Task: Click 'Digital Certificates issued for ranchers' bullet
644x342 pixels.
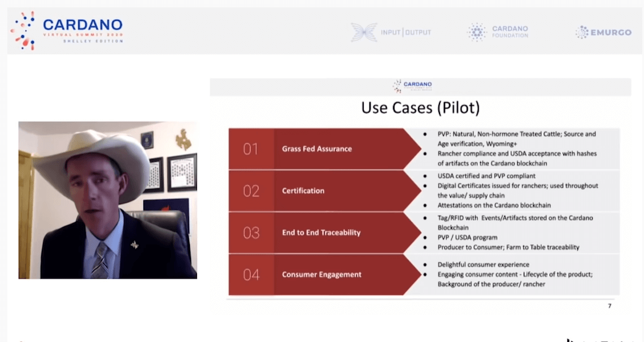Action: coord(517,190)
